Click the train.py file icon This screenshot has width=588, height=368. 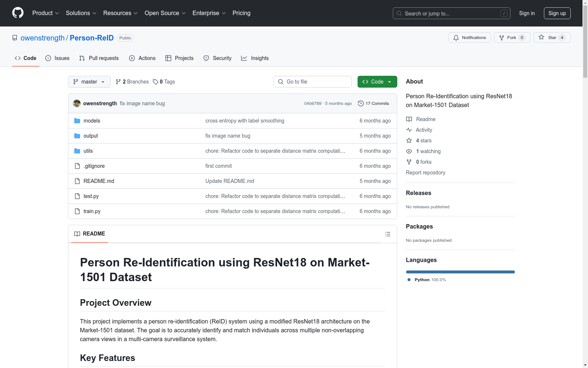pos(77,211)
